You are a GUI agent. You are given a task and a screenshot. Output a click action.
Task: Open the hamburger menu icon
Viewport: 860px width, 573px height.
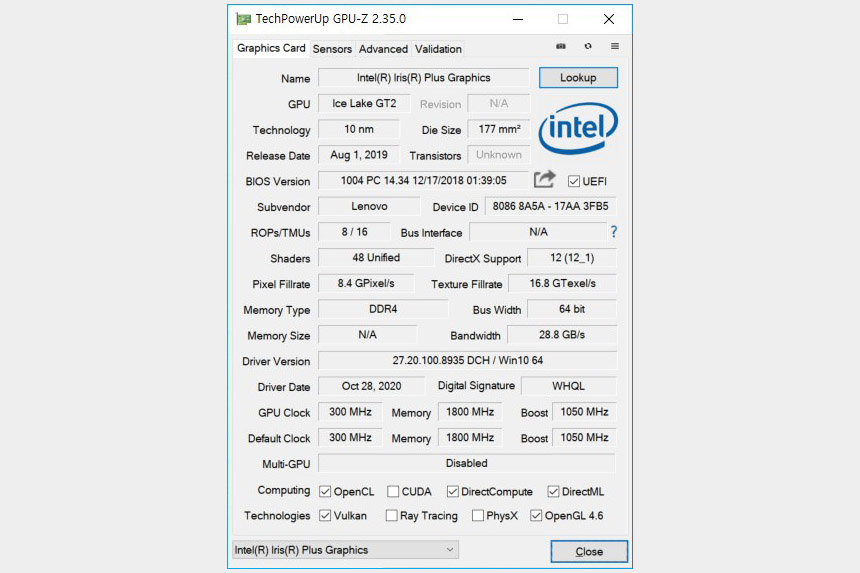(x=615, y=47)
